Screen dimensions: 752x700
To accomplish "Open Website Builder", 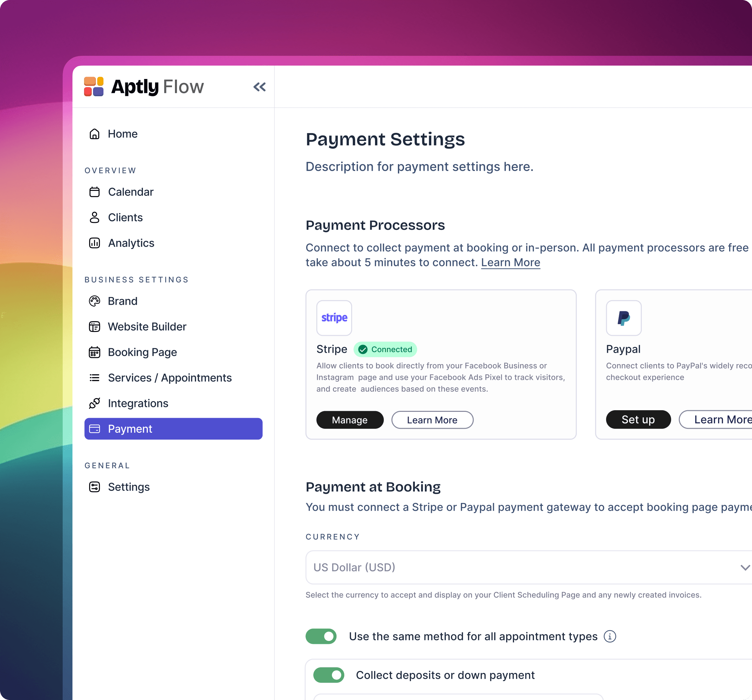I will click(x=173, y=327).
